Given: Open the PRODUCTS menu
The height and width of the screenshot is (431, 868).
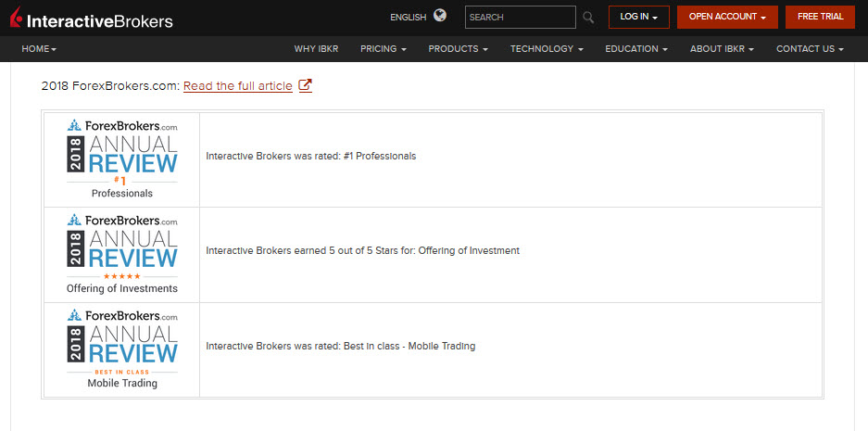Looking at the screenshot, I should click(458, 49).
